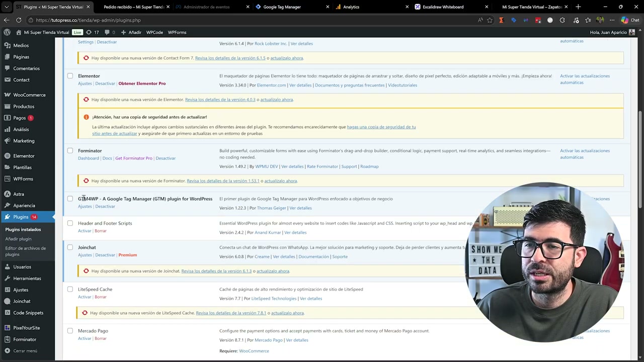The height and width of the screenshot is (362, 644).
Task: Click the Elementor sidebar icon
Action: pyautogui.click(x=7, y=156)
